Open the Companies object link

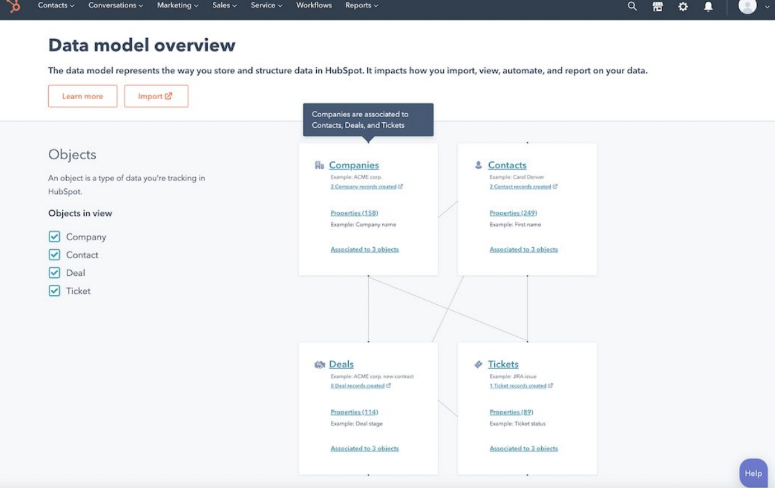354,165
